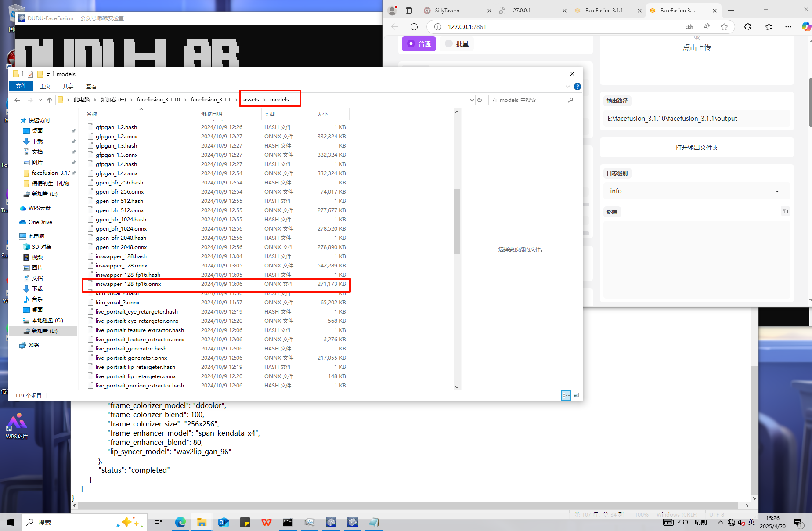Open Explorer help question mark icon
Screen dimensions: 812x531
click(577, 87)
